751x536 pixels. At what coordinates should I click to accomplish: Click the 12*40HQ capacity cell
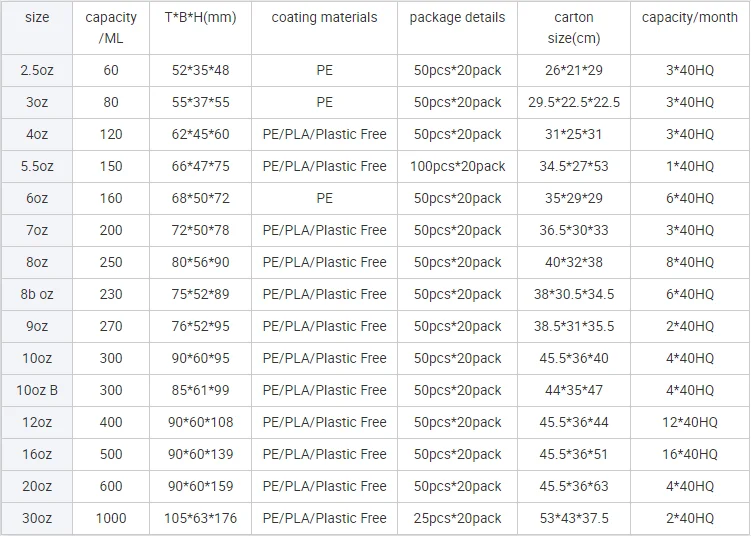coord(690,422)
